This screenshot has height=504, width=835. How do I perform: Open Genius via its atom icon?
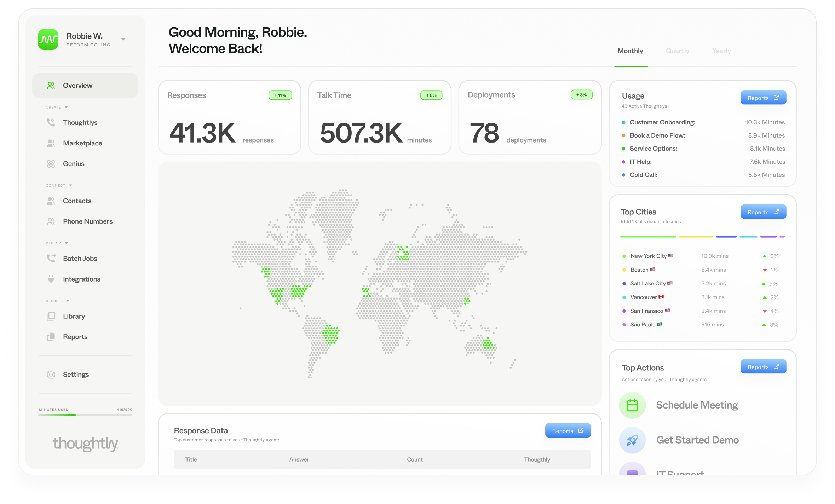point(51,164)
